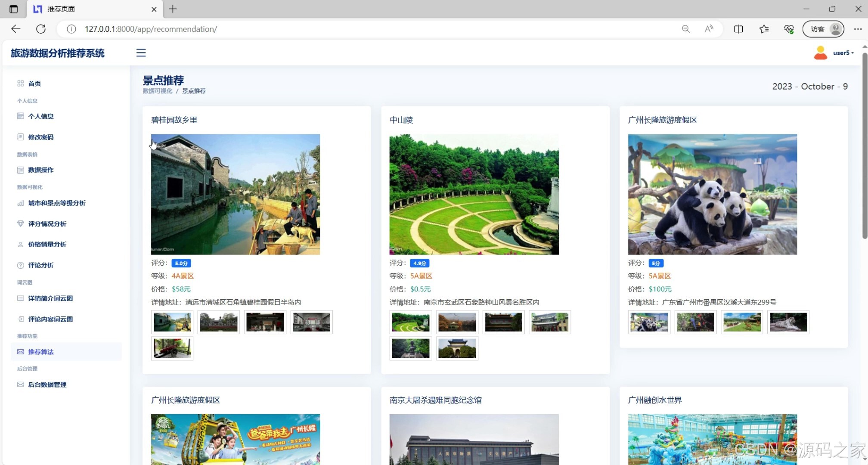The height and width of the screenshot is (465, 868).
Task: Click the question mark icon beside 评论分析
Action: point(20,265)
